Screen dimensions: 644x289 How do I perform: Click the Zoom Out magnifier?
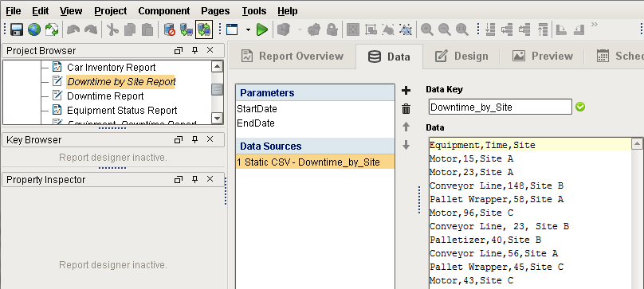[x=445, y=29]
